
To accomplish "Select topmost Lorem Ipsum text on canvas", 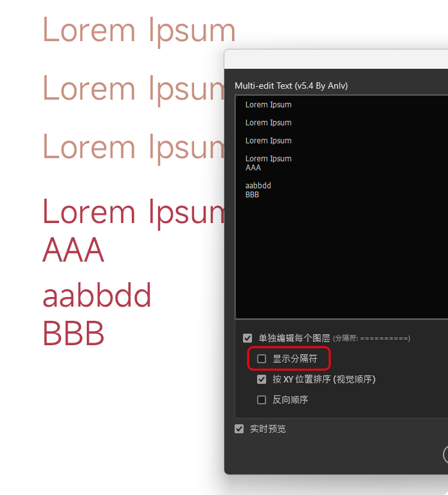I will pos(139,30).
